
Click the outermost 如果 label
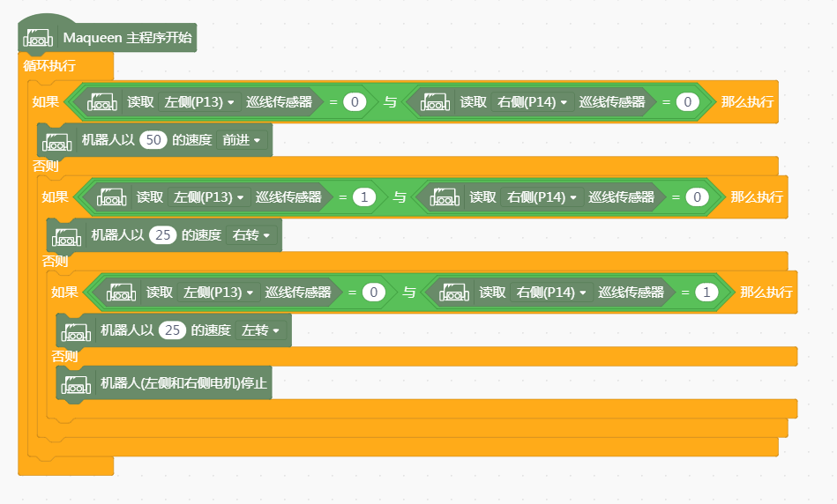click(x=45, y=102)
